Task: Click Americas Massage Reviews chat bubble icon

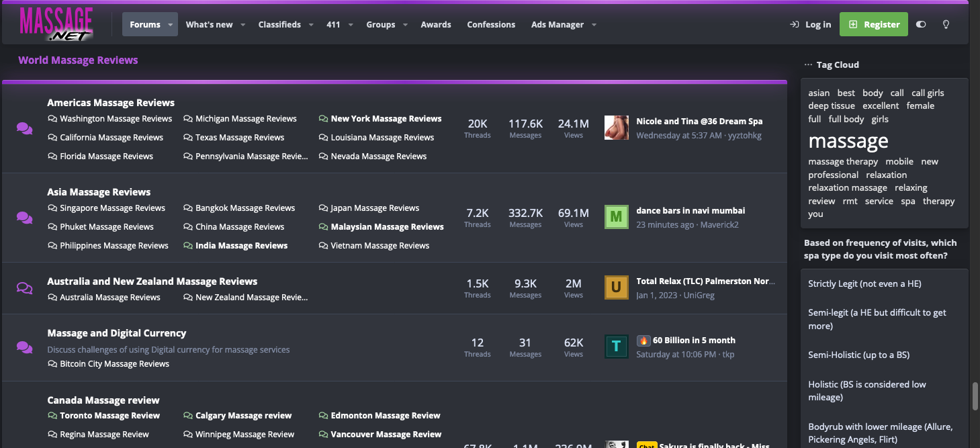Action: (x=25, y=128)
